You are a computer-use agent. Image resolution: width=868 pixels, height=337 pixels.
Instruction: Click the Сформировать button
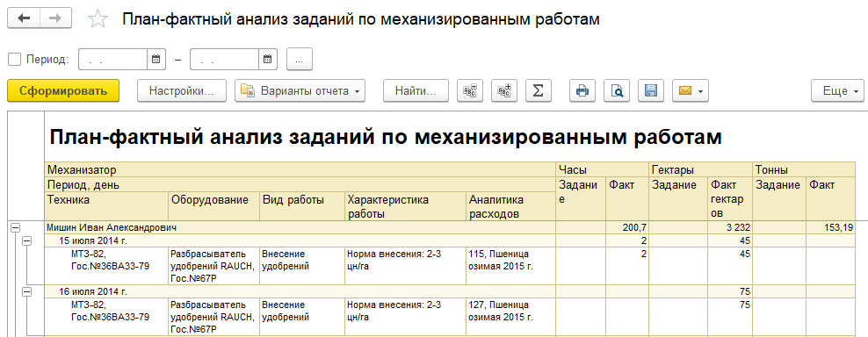click(63, 90)
